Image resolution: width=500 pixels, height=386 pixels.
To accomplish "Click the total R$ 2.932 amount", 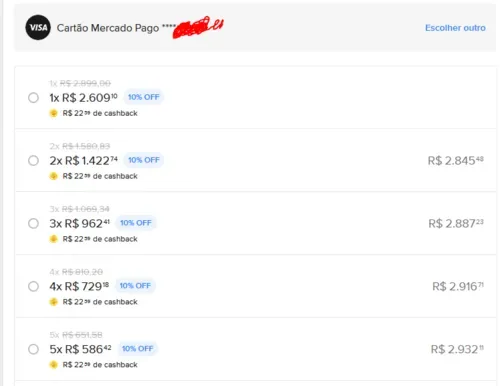I will click(x=457, y=349).
